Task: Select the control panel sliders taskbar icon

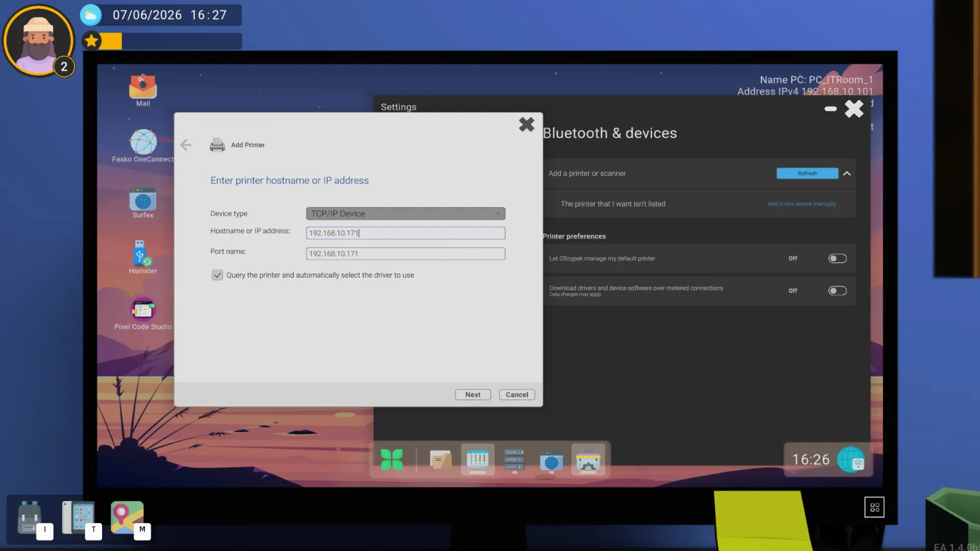Action: 478,460
